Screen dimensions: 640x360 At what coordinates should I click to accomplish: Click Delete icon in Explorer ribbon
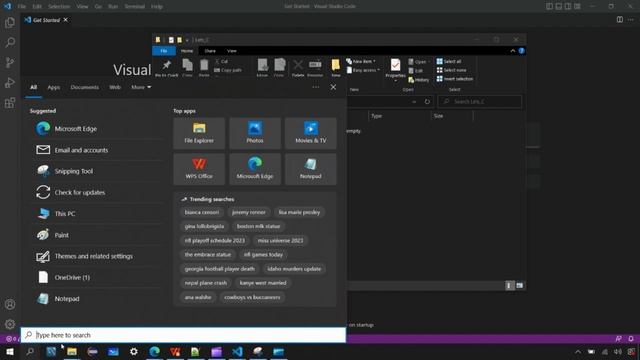tap(298, 68)
